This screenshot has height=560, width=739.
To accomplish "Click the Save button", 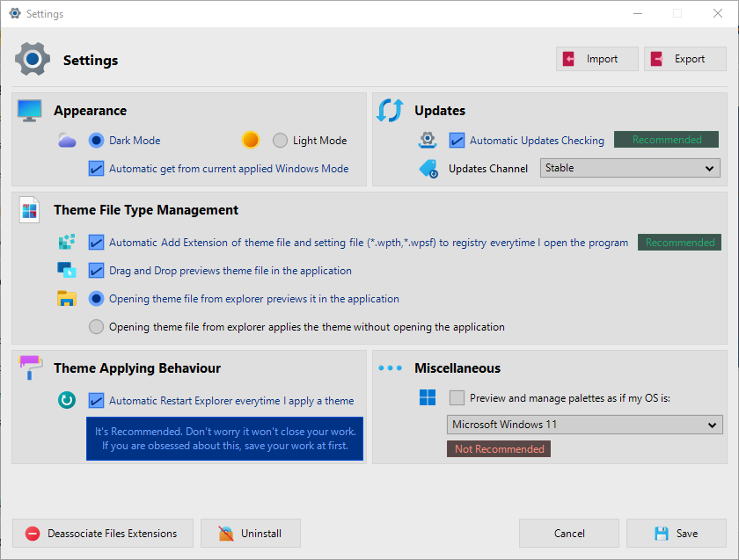I will (x=677, y=533).
